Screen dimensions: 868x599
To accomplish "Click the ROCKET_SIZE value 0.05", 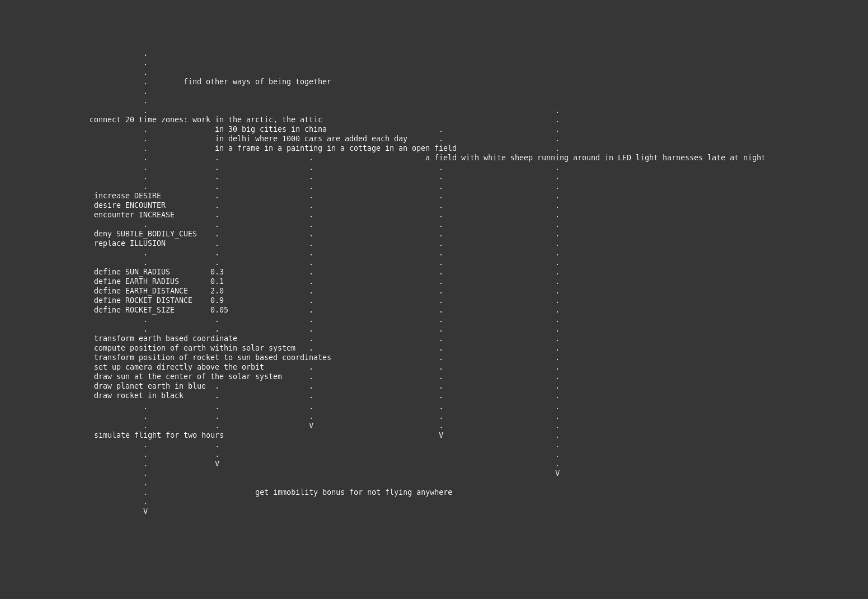I will (x=219, y=310).
